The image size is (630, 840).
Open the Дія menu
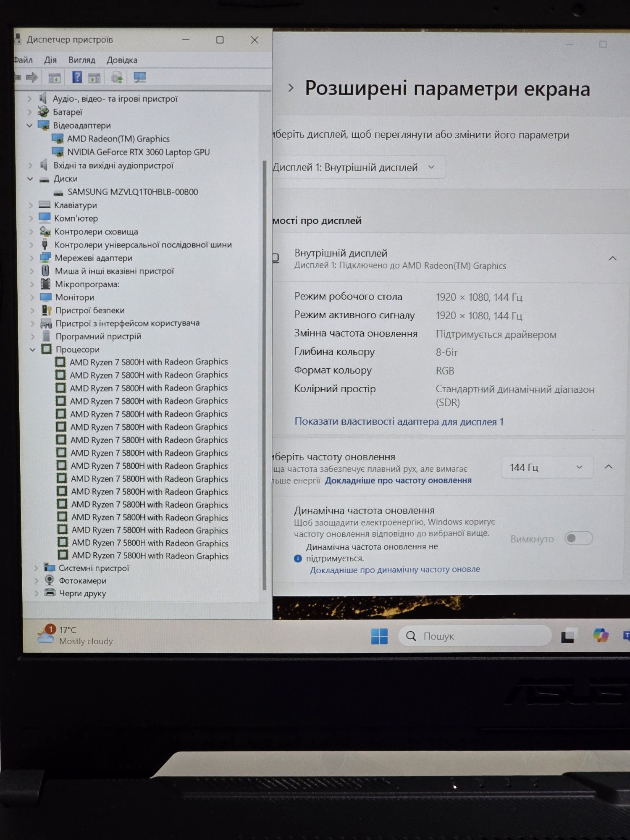pos(50,60)
